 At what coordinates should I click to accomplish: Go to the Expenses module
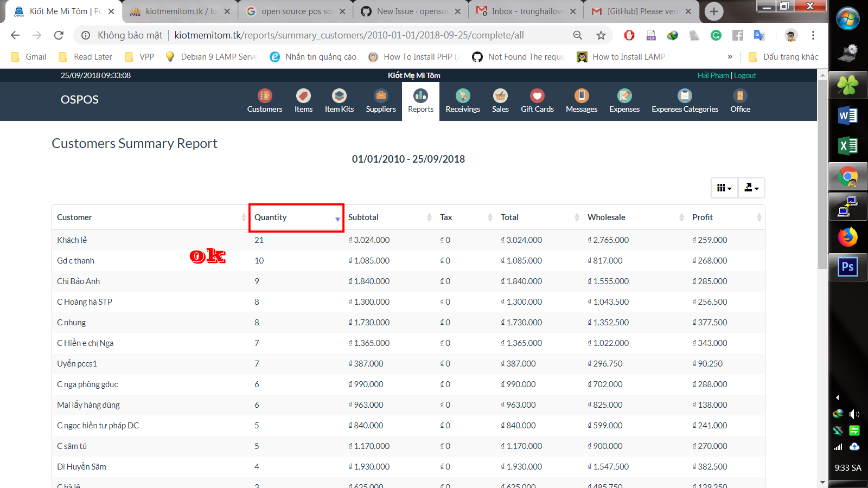pos(624,101)
